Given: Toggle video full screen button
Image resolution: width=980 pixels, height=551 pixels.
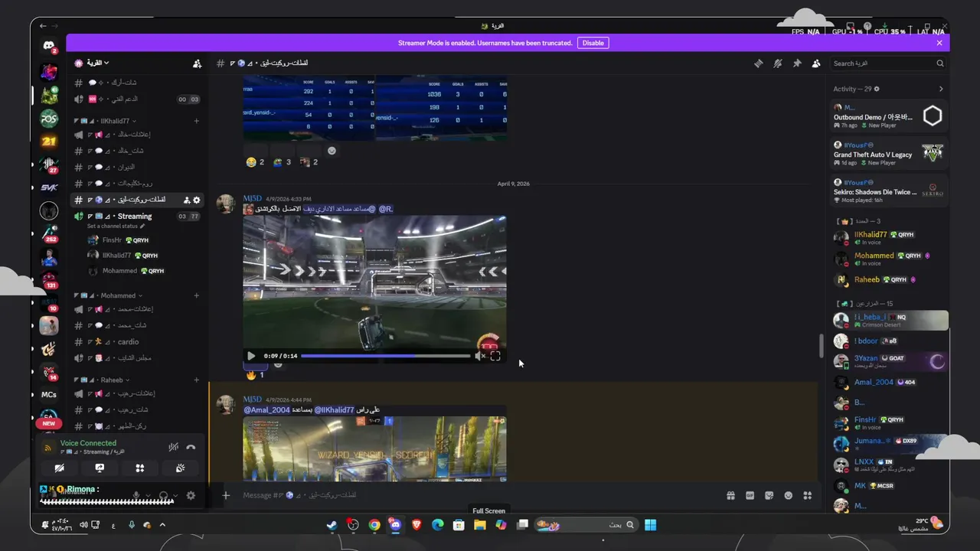Looking at the screenshot, I should pyautogui.click(x=495, y=356).
